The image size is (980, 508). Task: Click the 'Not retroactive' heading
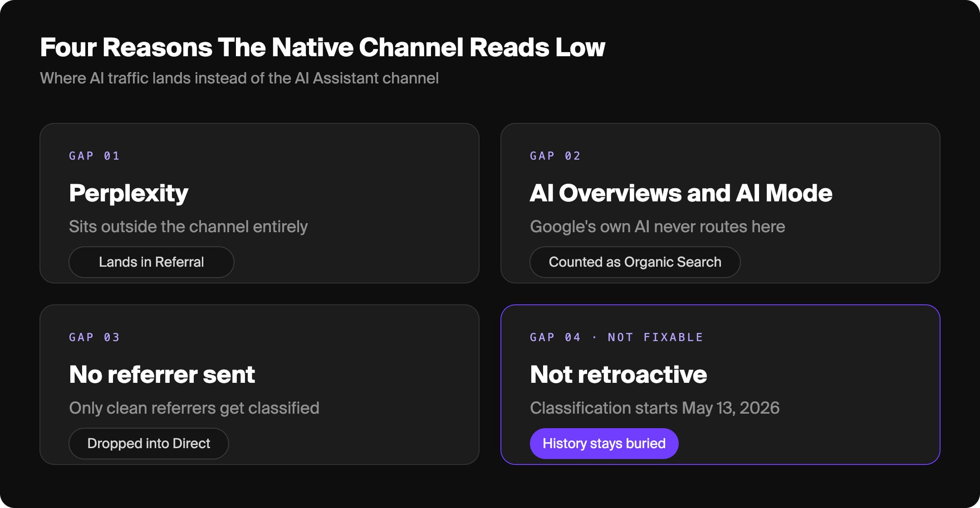point(618,375)
